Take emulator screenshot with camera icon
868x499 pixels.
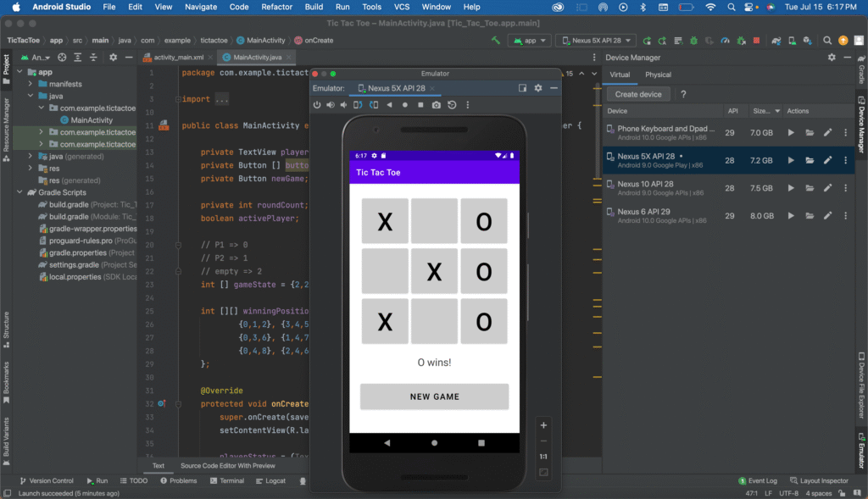[x=436, y=105]
